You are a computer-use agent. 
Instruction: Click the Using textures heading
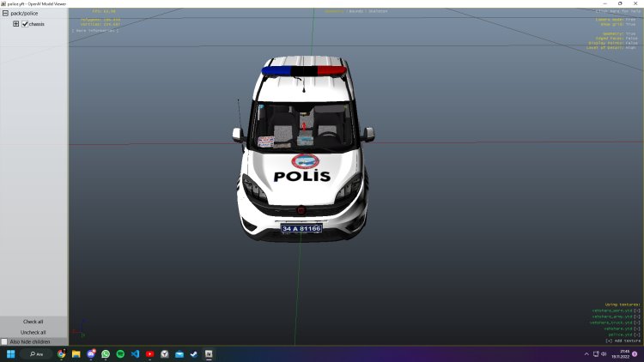pos(623,305)
